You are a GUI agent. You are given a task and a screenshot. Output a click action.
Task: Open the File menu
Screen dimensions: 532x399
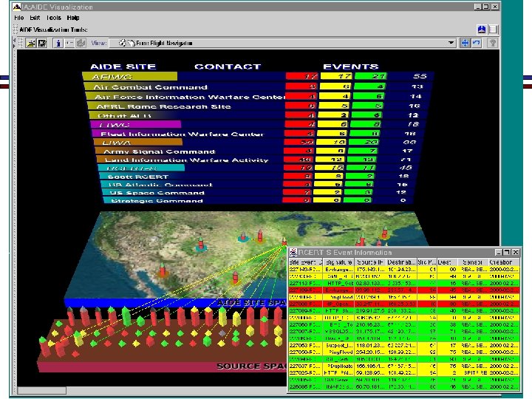click(x=19, y=18)
